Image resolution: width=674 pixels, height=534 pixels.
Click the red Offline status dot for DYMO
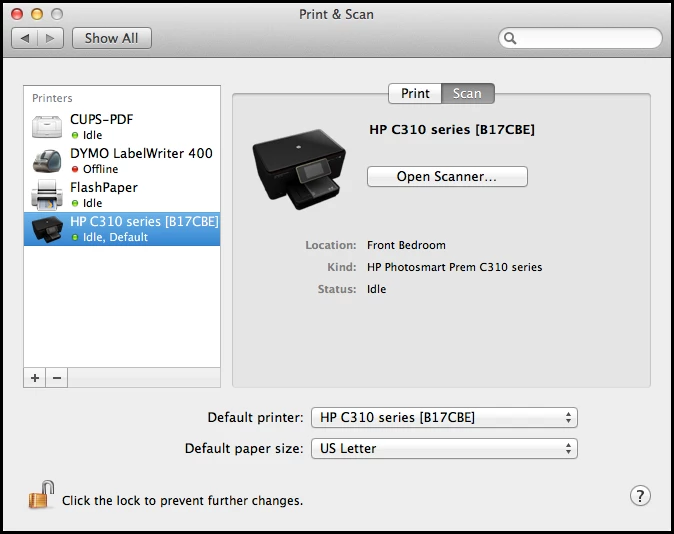tap(75, 169)
